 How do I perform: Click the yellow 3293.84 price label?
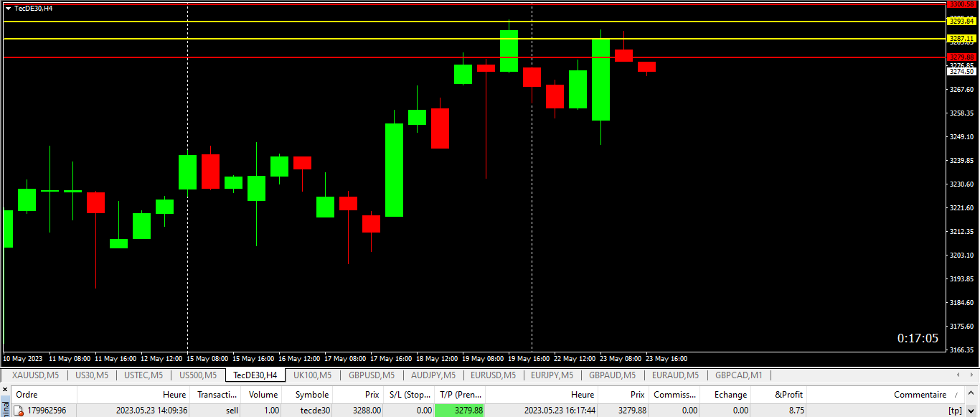[961, 22]
